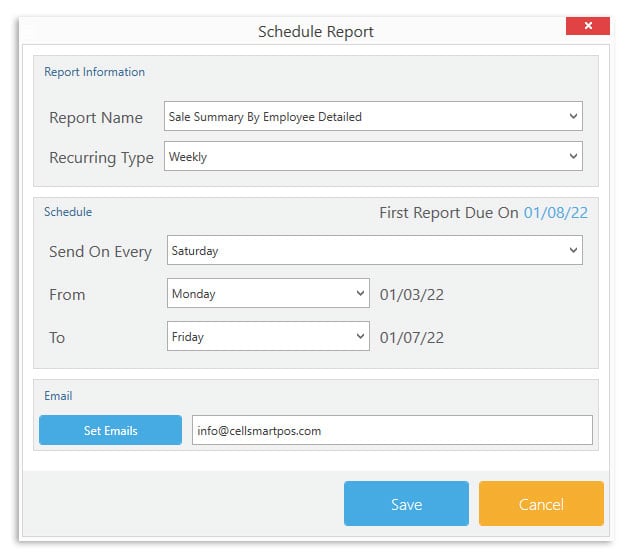Open the Recurring Type dropdown showing Weekly
The height and width of the screenshot is (557, 632).
[373, 156]
